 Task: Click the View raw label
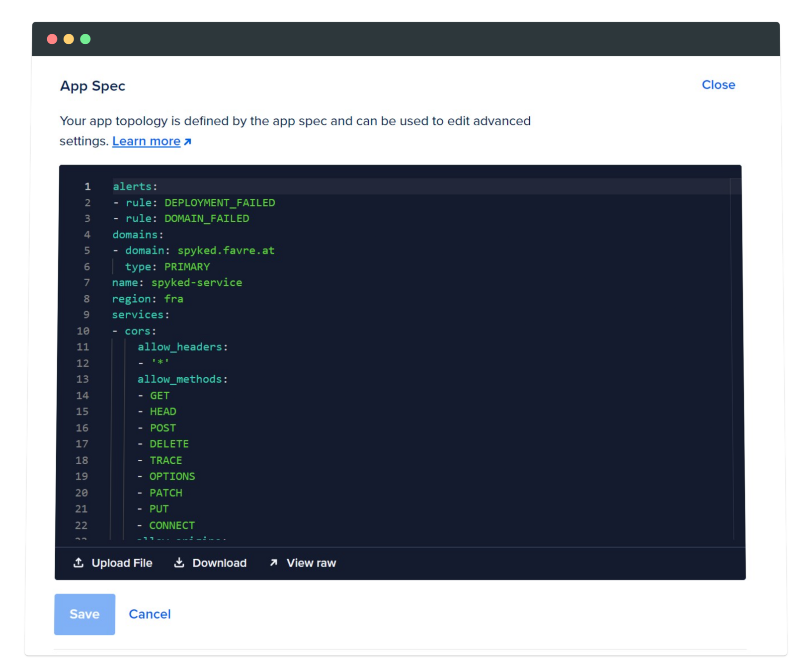coord(311,563)
